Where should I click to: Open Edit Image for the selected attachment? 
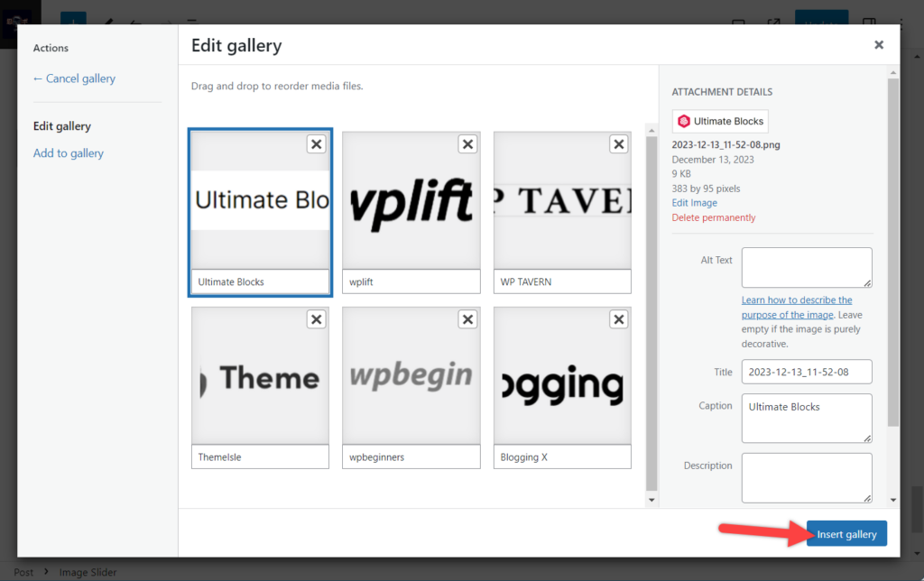click(694, 202)
